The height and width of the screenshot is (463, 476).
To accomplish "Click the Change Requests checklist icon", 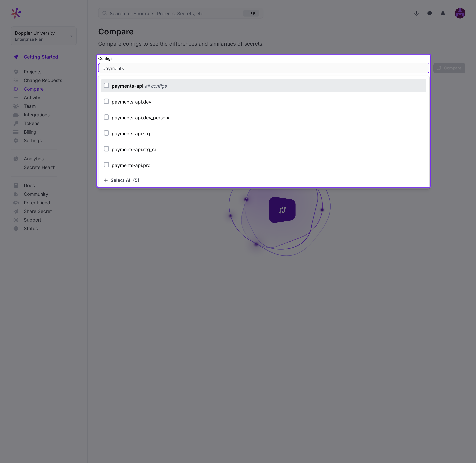I will coord(16,81).
